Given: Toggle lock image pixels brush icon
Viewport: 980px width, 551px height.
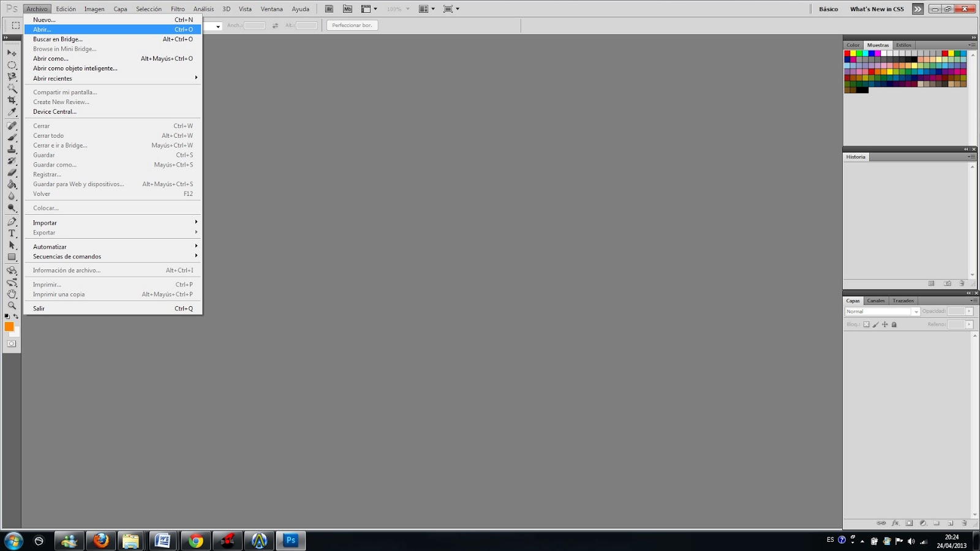Looking at the screenshot, I should [x=875, y=324].
